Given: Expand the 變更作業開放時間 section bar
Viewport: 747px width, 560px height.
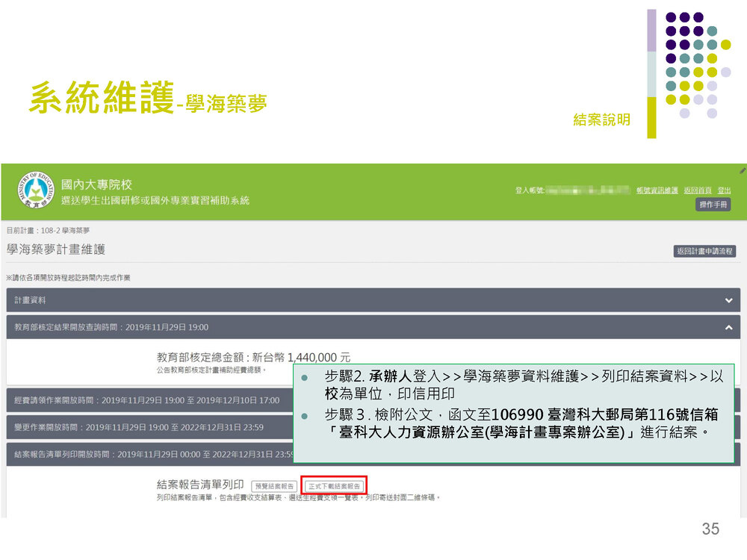Looking at the screenshot, I should coord(149,427).
